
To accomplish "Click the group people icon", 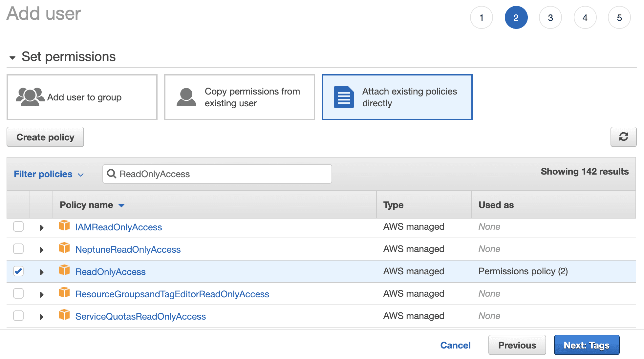I will (x=30, y=97).
